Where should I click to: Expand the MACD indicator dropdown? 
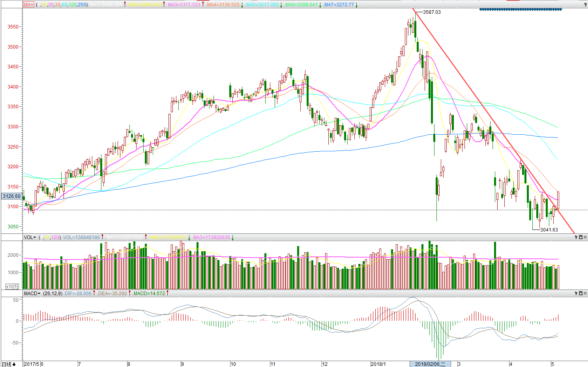click(x=32, y=294)
